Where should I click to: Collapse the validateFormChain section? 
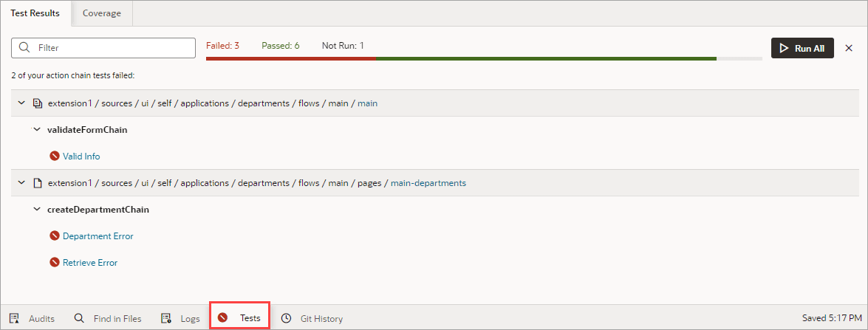pyautogui.click(x=37, y=130)
